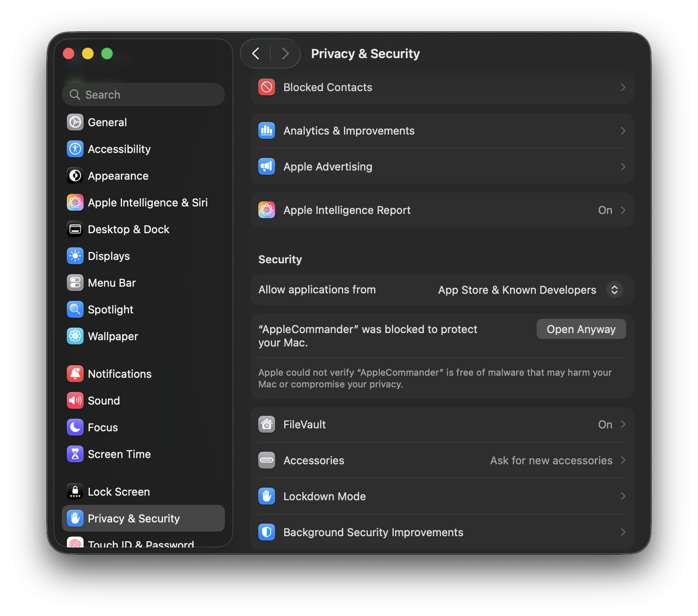698x616 pixels.
Task: Click Ask for new accessories value
Action: [551, 461]
